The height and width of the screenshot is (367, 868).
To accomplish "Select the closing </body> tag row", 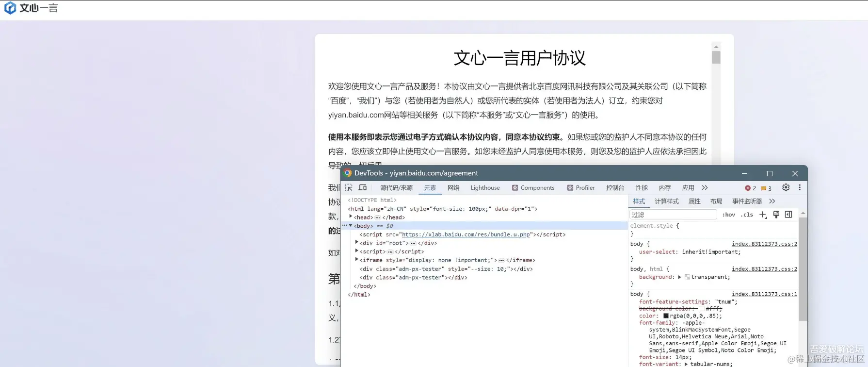I will [365, 286].
